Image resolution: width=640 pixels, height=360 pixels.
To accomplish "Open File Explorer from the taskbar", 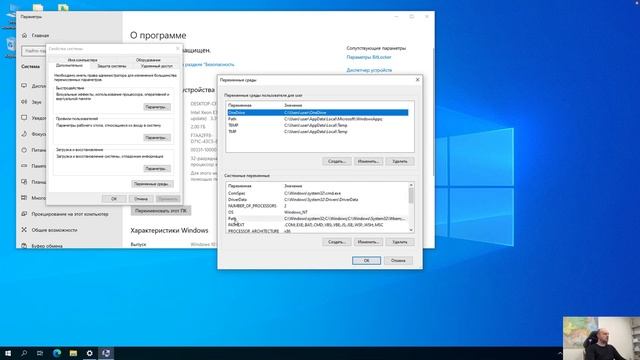I will click(x=73, y=353).
